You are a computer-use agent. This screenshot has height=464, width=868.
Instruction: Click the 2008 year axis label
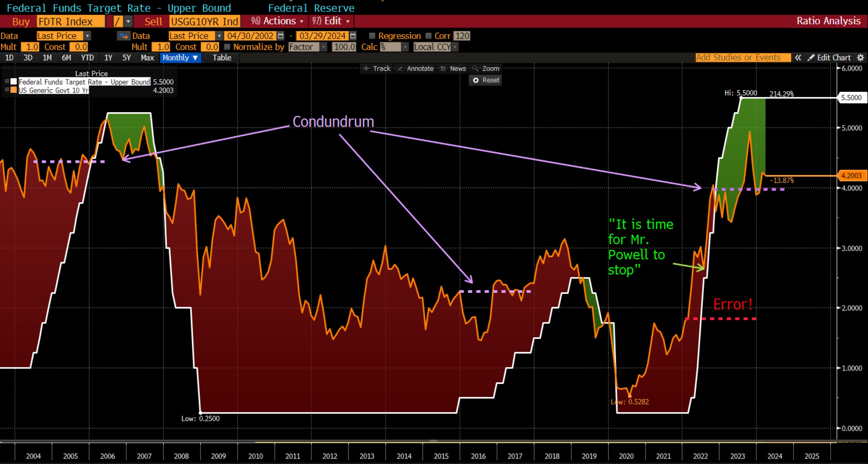(x=181, y=456)
